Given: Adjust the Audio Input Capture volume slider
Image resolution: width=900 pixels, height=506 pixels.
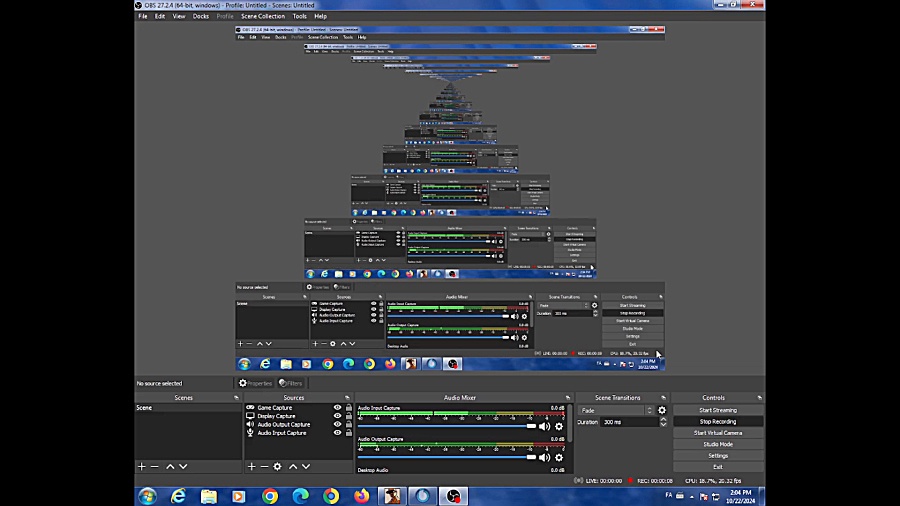Looking at the screenshot, I should point(447,426).
